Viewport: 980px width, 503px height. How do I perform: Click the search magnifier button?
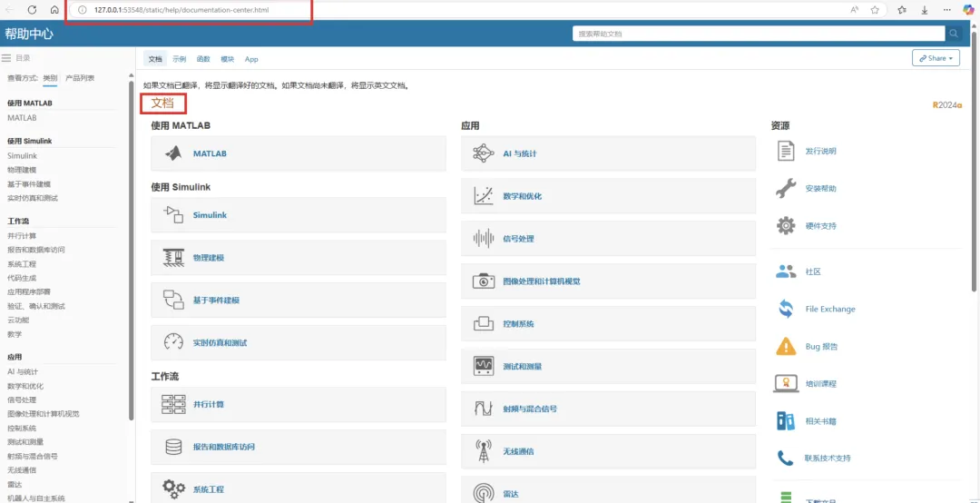tap(954, 34)
